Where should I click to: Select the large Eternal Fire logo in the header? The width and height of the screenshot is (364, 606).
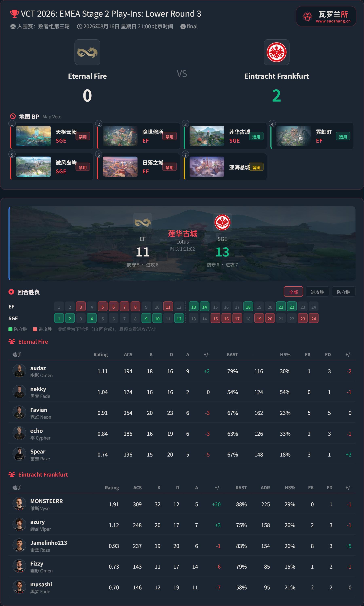(x=87, y=52)
